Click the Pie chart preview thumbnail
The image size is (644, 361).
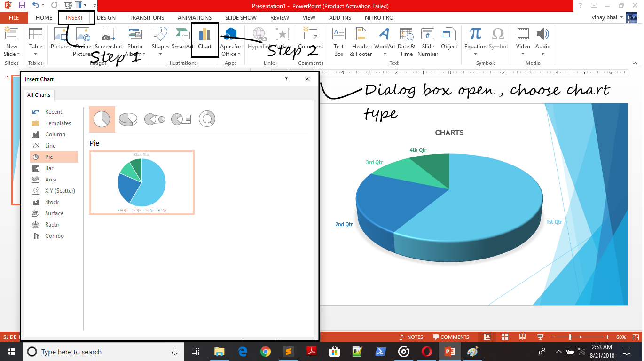pos(141,183)
